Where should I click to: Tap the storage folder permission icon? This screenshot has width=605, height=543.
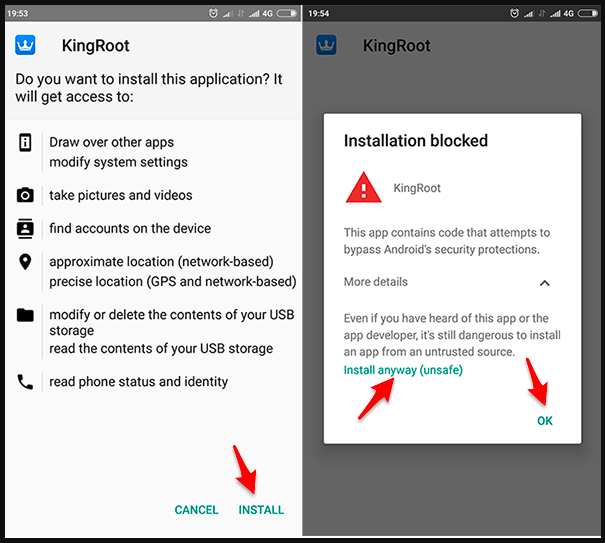[x=25, y=315]
